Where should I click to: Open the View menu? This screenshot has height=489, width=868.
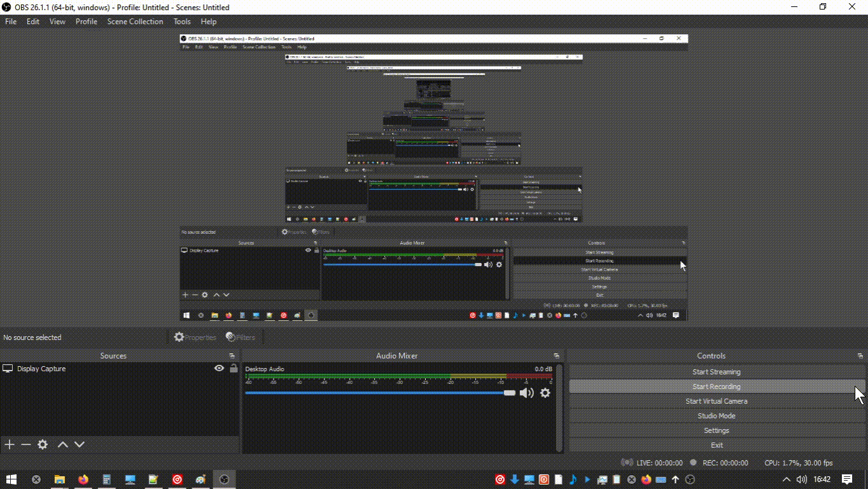[x=57, y=22]
